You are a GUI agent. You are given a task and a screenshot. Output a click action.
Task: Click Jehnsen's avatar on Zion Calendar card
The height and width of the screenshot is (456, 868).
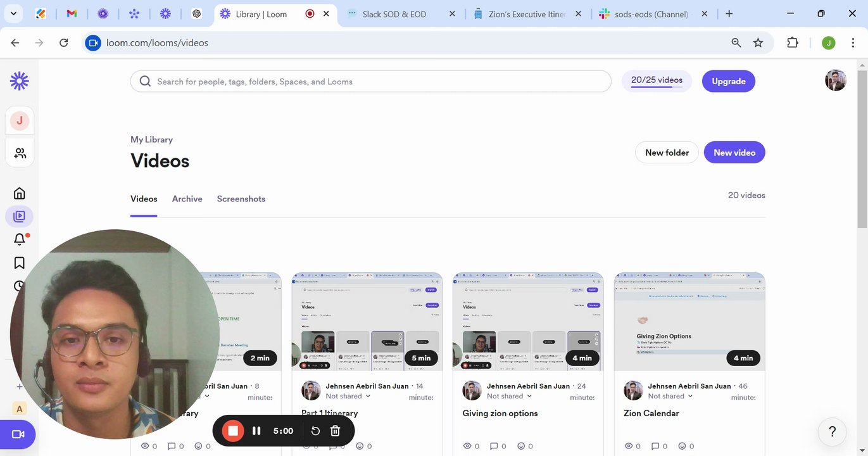pyautogui.click(x=633, y=391)
